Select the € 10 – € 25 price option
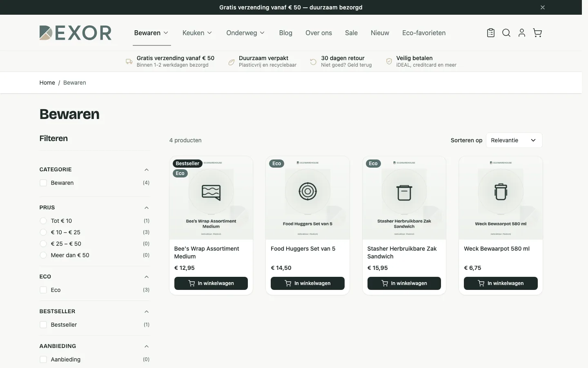Viewport: 588px width, 368px height. 43,232
